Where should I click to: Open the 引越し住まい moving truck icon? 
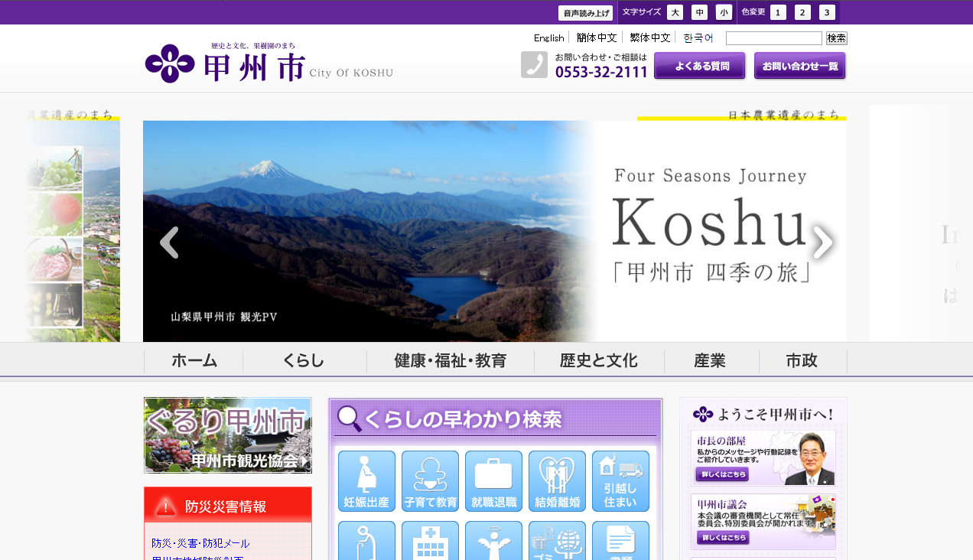620,480
